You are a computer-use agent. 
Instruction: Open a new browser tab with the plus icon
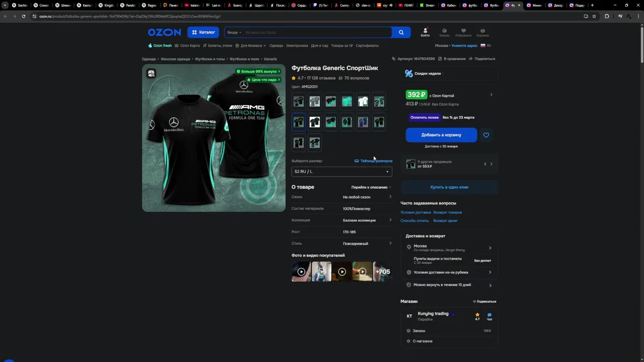click(592, 5)
